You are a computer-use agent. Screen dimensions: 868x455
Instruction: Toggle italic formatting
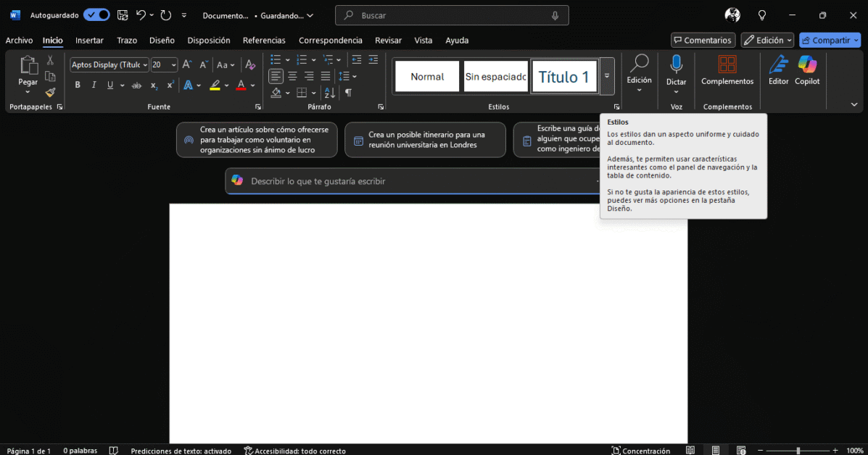click(94, 85)
